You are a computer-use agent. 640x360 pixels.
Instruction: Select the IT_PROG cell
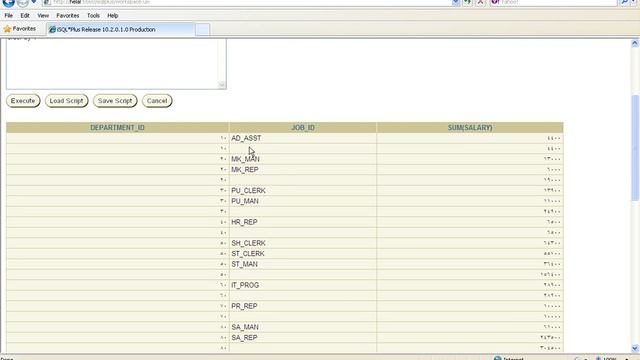tap(303, 285)
